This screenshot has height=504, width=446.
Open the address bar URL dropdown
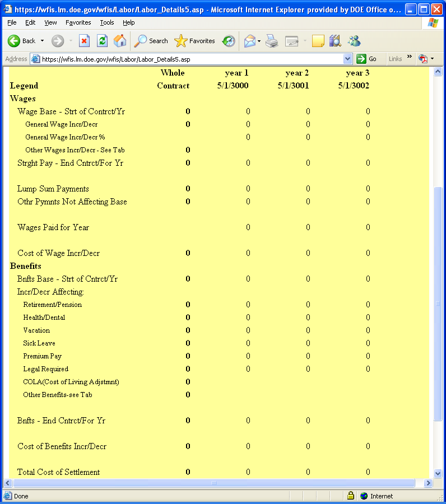(347, 59)
